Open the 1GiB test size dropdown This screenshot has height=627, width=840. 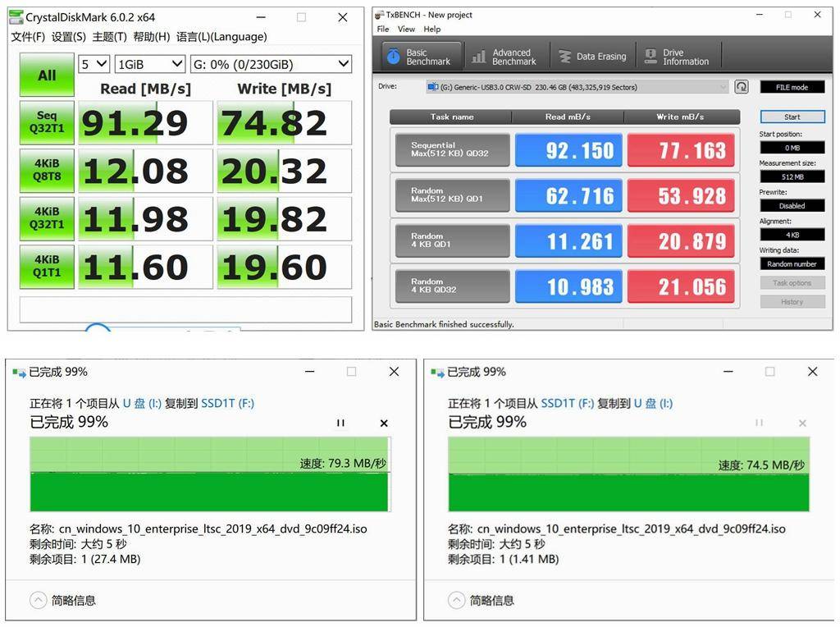pyautogui.click(x=150, y=64)
